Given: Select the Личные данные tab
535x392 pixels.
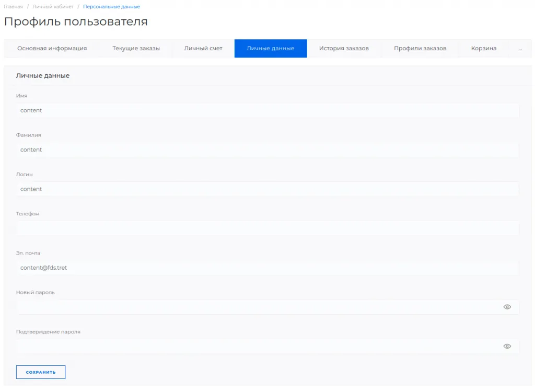Looking at the screenshot, I should pyautogui.click(x=270, y=49).
